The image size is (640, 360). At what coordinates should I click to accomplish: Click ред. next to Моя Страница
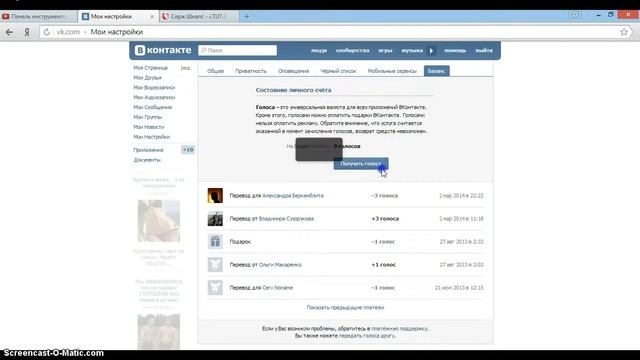pos(185,68)
